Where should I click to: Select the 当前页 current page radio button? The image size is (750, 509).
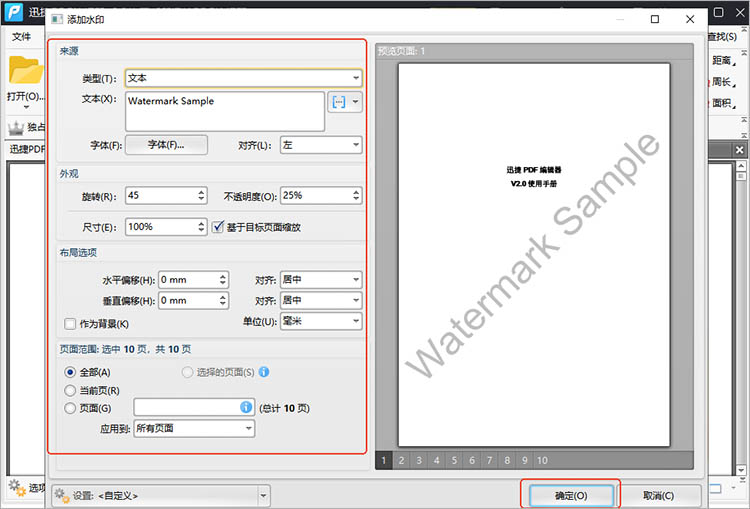pyautogui.click(x=70, y=390)
